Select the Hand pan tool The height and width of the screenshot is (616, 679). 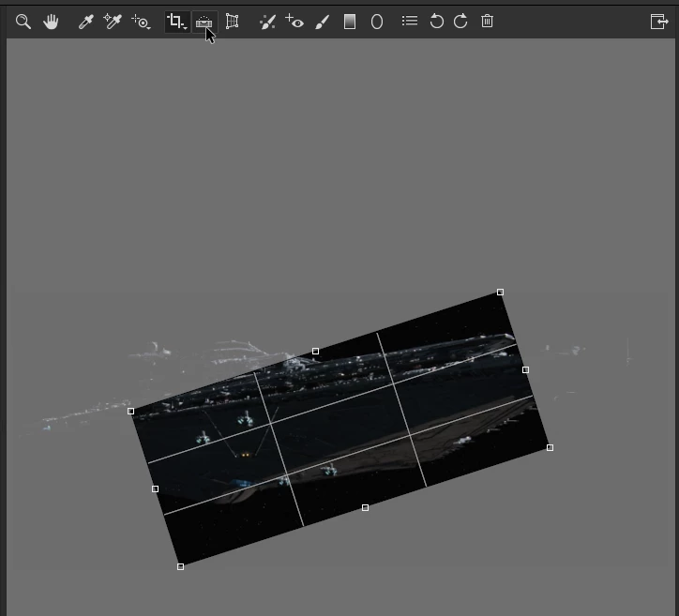[x=51, y=22]
